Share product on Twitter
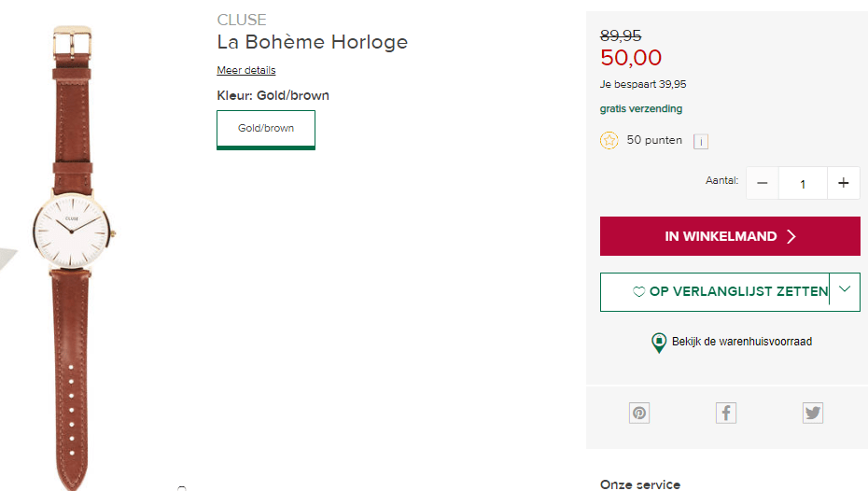 (x=813, y=413)
